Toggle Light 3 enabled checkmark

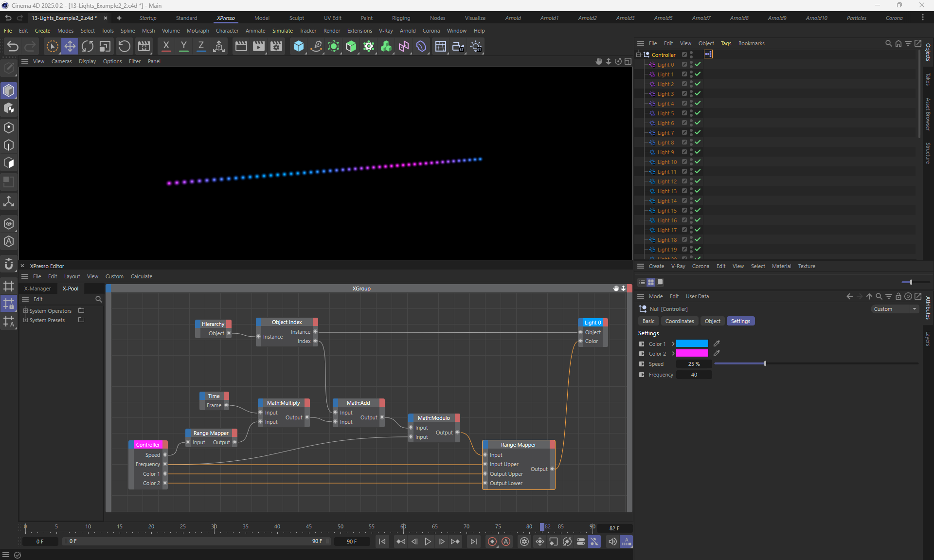tap(698, 93)
